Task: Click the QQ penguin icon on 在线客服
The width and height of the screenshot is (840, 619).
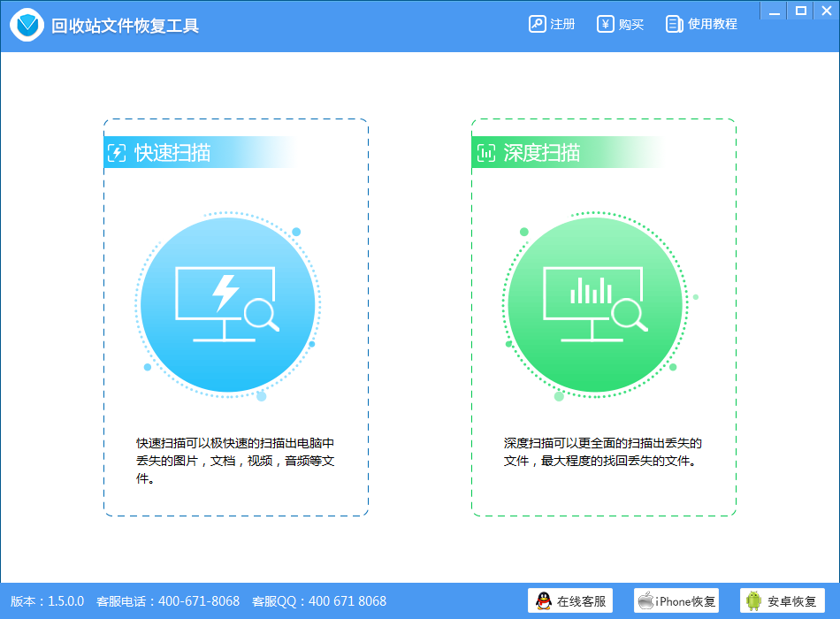Action: tap(546, 600)
